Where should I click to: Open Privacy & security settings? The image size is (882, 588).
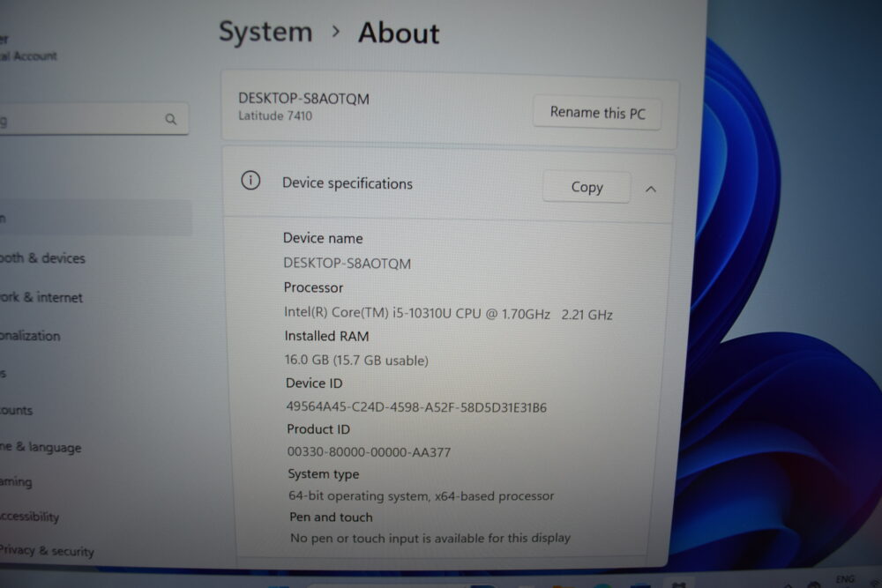pyautogui.click(x=47, y=551)
